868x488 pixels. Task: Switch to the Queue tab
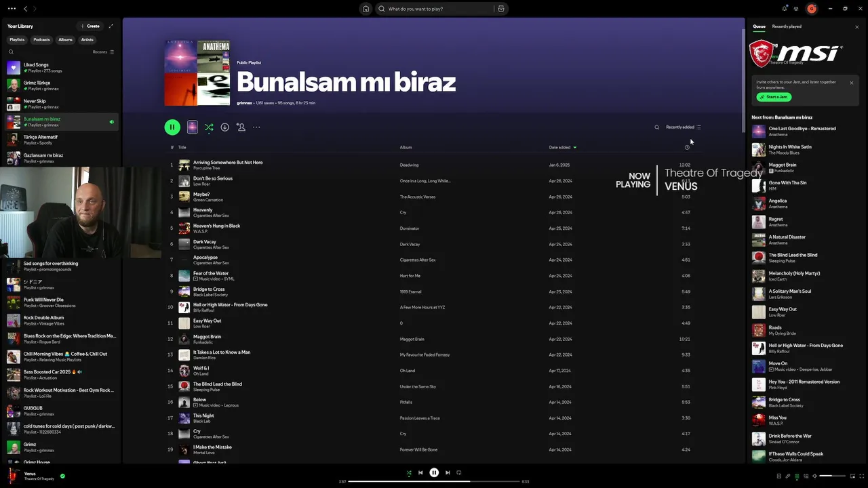(759, 26)
